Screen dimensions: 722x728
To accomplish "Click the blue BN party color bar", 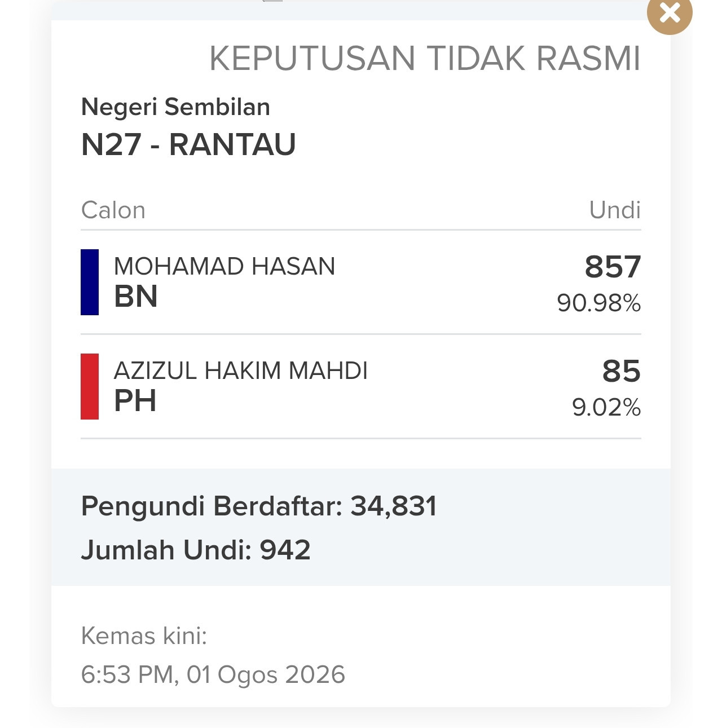I will [90, 282].
